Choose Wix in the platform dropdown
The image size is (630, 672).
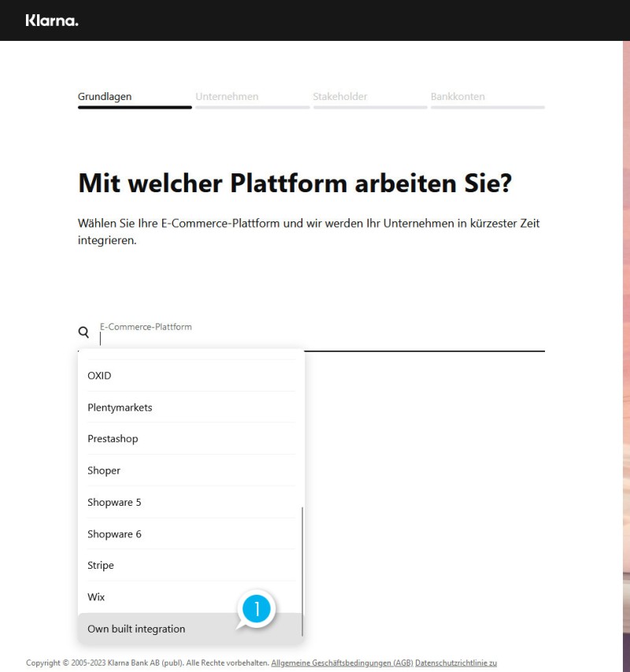click(x=96, y=597)
